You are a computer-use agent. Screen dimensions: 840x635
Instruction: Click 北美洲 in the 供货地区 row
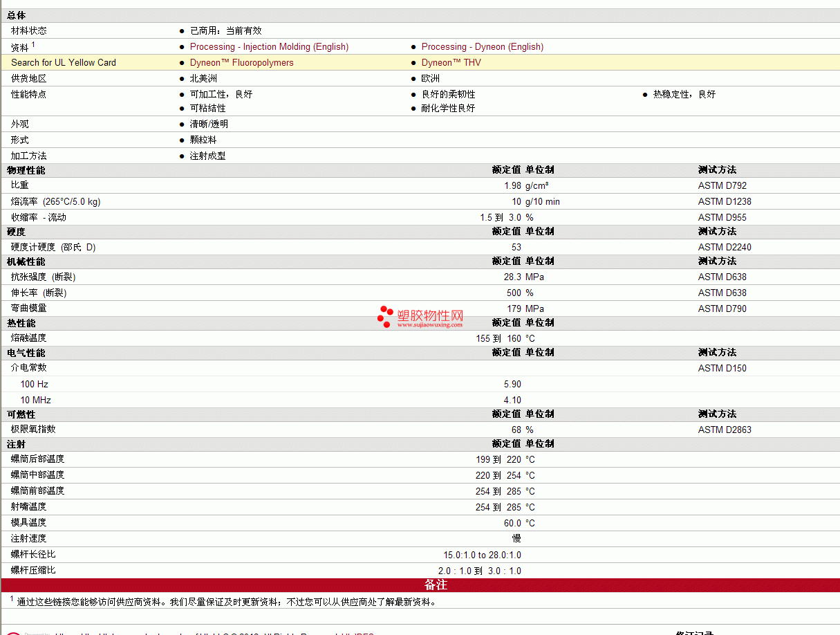(203, 79)
